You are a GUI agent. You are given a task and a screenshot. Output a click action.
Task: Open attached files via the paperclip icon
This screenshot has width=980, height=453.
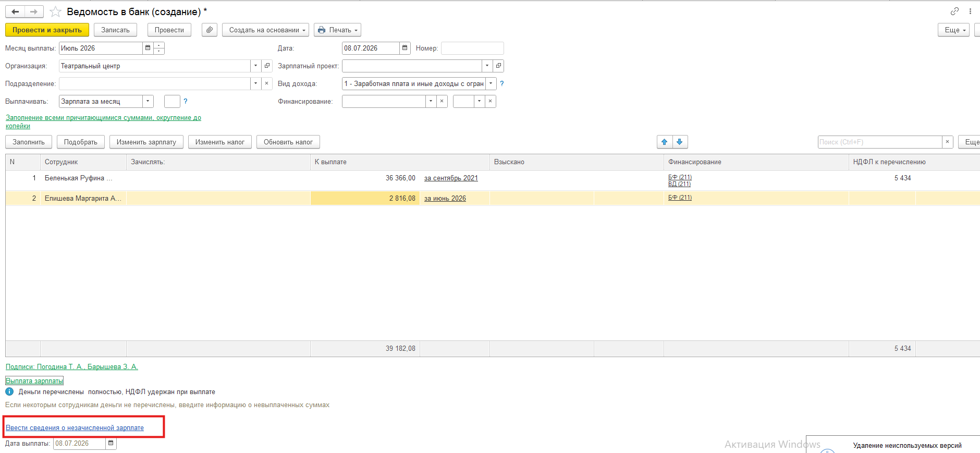[x=210, y=30]
